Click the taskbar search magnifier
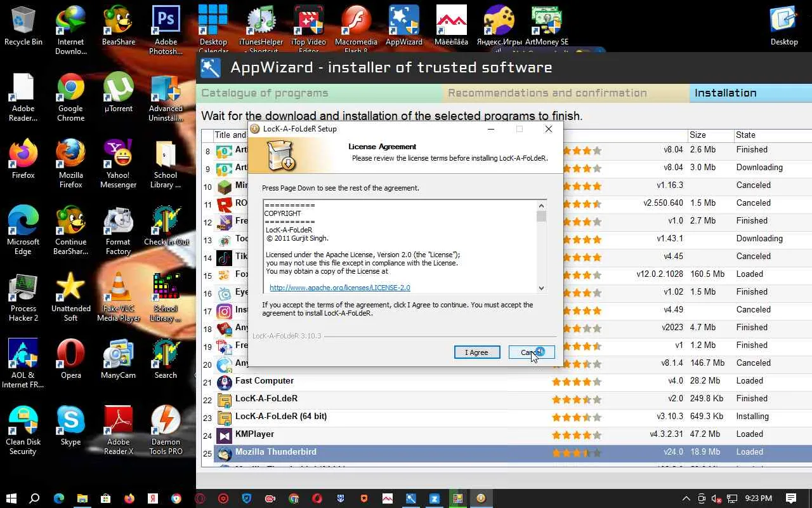812x508 pixels. [x=35, y=498]
